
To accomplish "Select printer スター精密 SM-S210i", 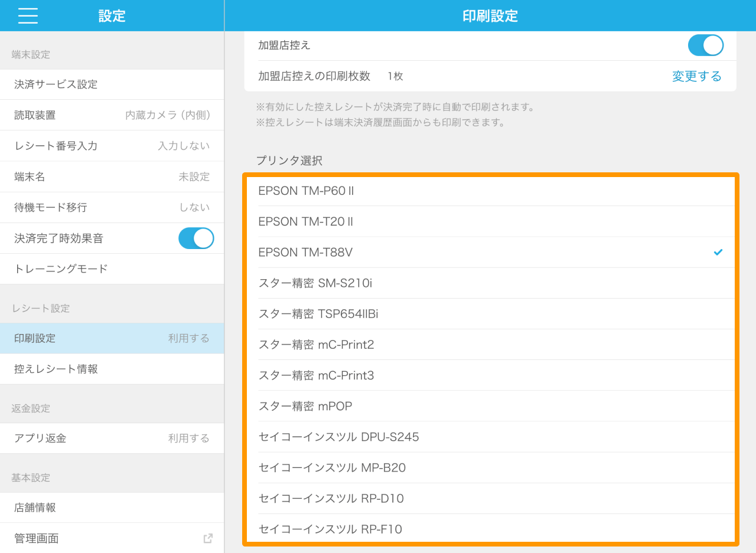I will [x=490, y=283].
